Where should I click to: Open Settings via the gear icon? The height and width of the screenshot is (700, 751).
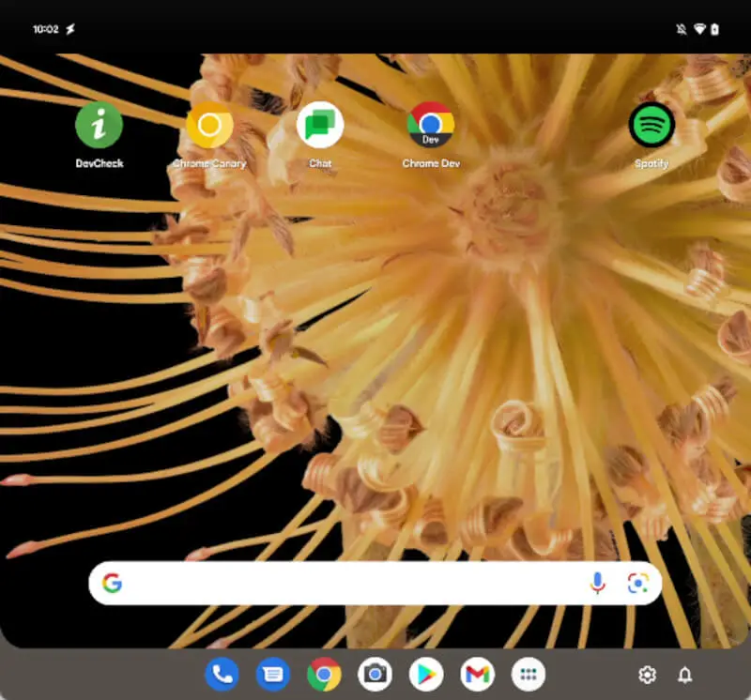point(647,675)
